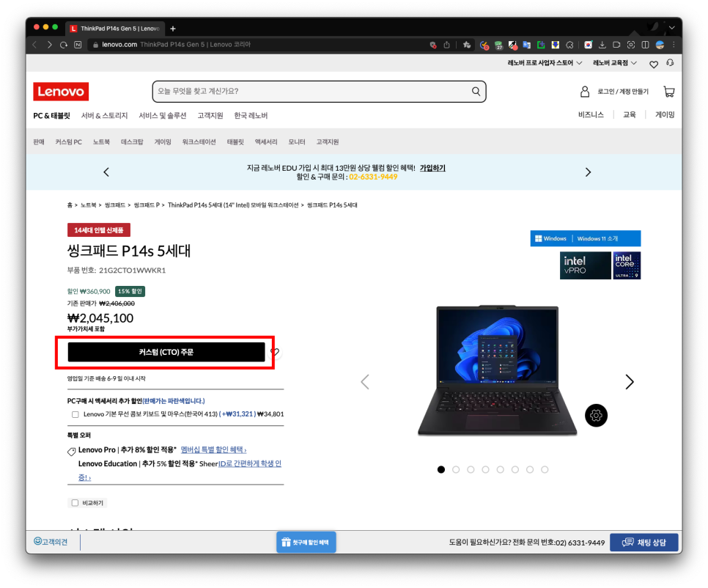Add product to wishlist heart icon
This screenshot has width=708, height=588.
point(275,352)
